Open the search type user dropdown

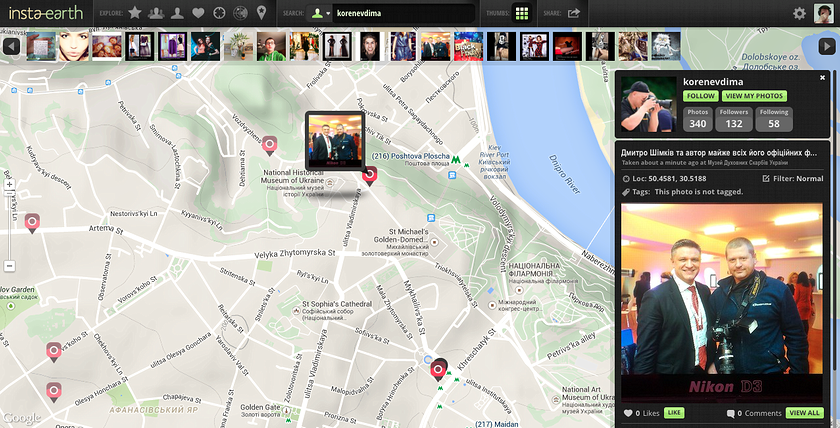tap(320, 13)
